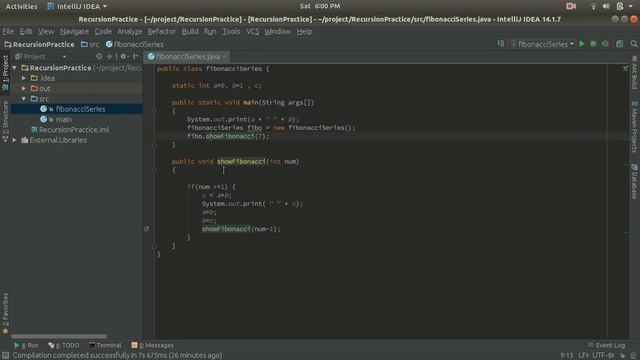Open fibonacciSeries run configuration dropdown
The width and height of the screenshot is (640, 360).
(542, 44)
